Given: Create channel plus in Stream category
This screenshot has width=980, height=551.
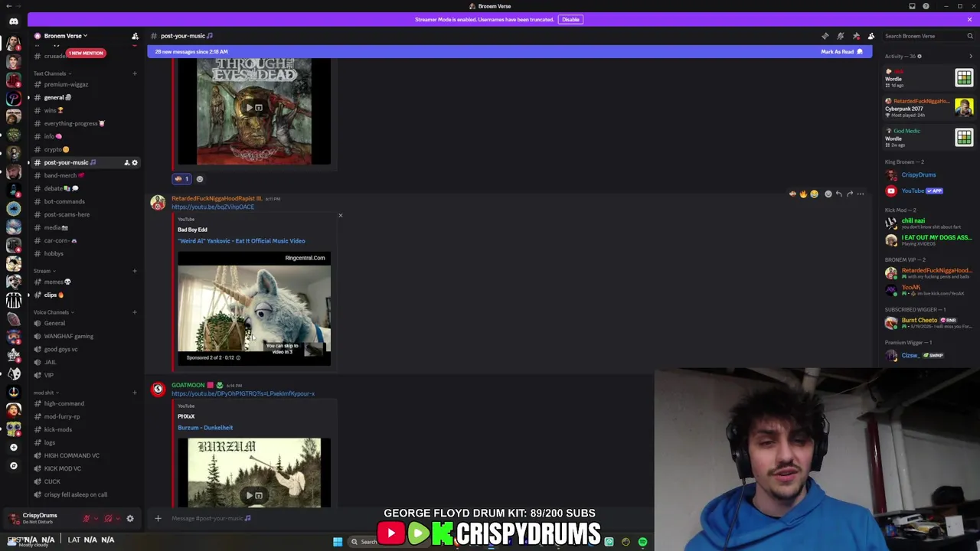Looking at the screenshot, I should (135, 271).
